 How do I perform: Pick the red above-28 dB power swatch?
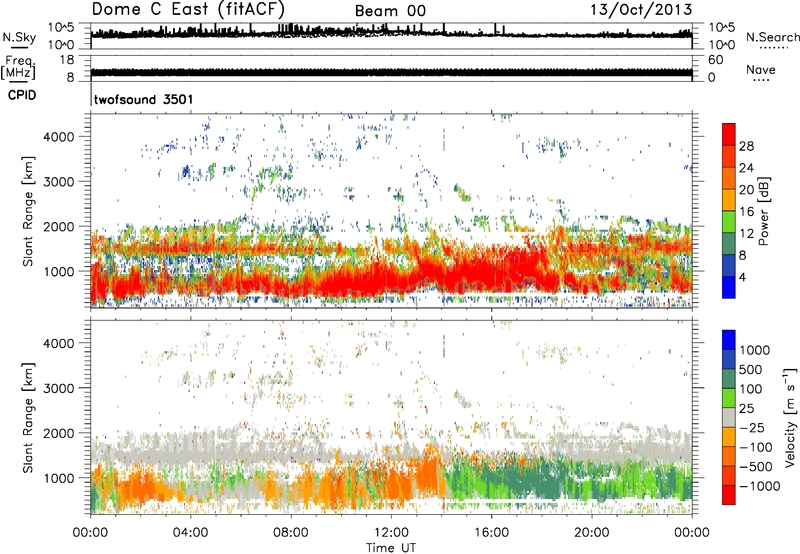(729, 134)
